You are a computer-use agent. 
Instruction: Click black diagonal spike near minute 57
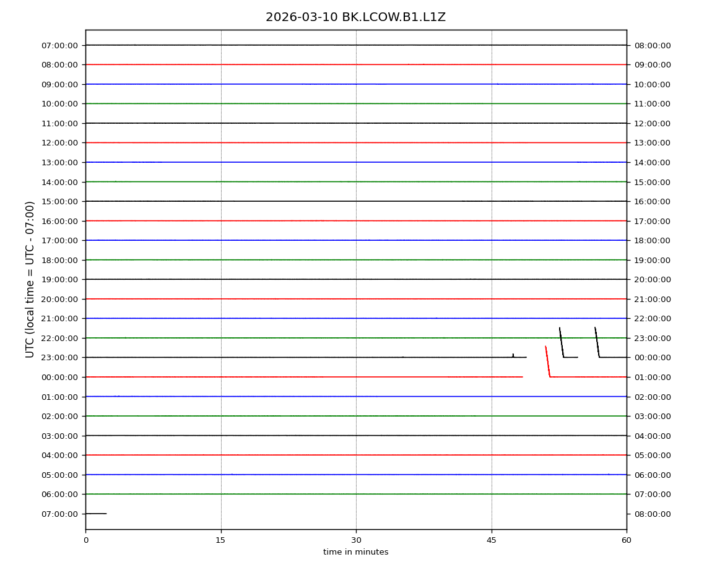[x=597, y=342]
